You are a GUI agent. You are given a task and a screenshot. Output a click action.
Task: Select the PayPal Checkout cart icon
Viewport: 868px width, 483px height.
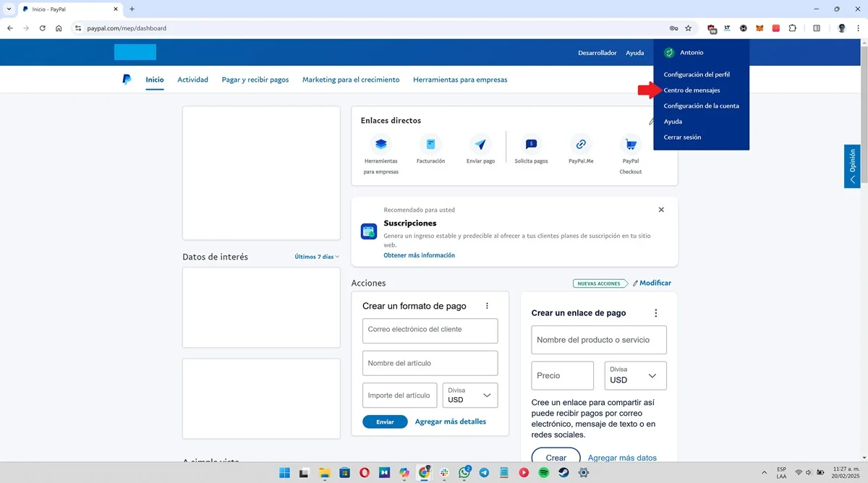click(630, 144)
